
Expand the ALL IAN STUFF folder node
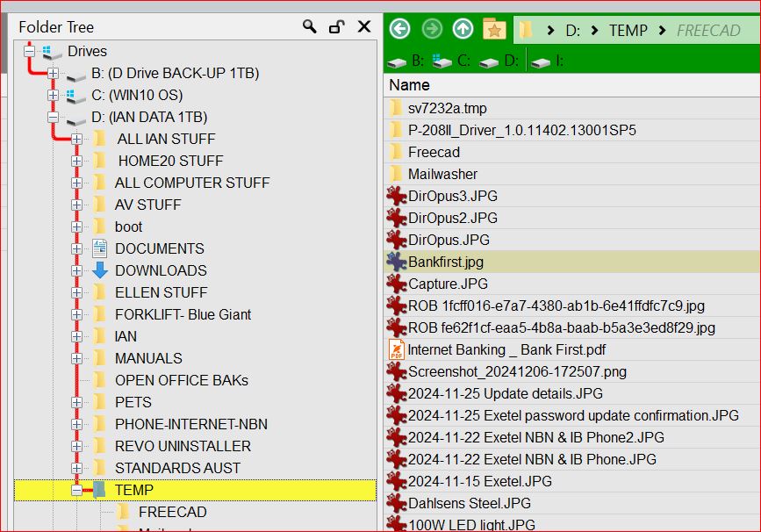[x=76, y=139]
